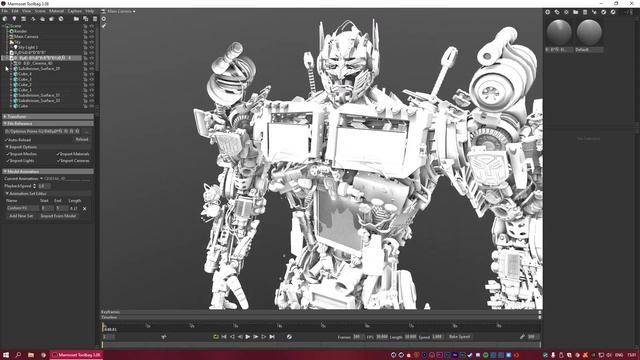Click the last round icon in materials toolbar
The width and height of the screenshot is (640, 360).
tap(613, 12)
